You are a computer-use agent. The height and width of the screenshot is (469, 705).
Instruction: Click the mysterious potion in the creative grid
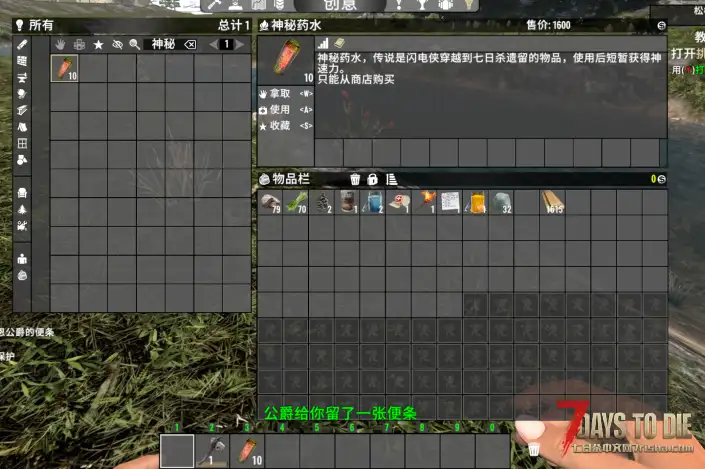coord(64,68)
